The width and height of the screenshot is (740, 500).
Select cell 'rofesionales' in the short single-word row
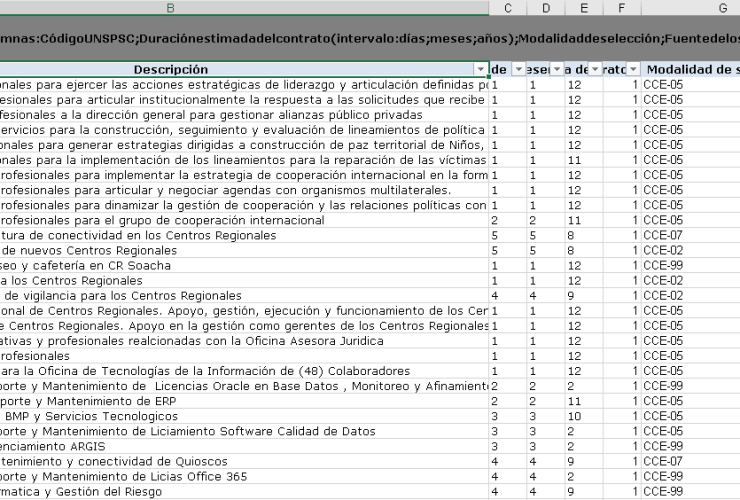click(244, 356)
